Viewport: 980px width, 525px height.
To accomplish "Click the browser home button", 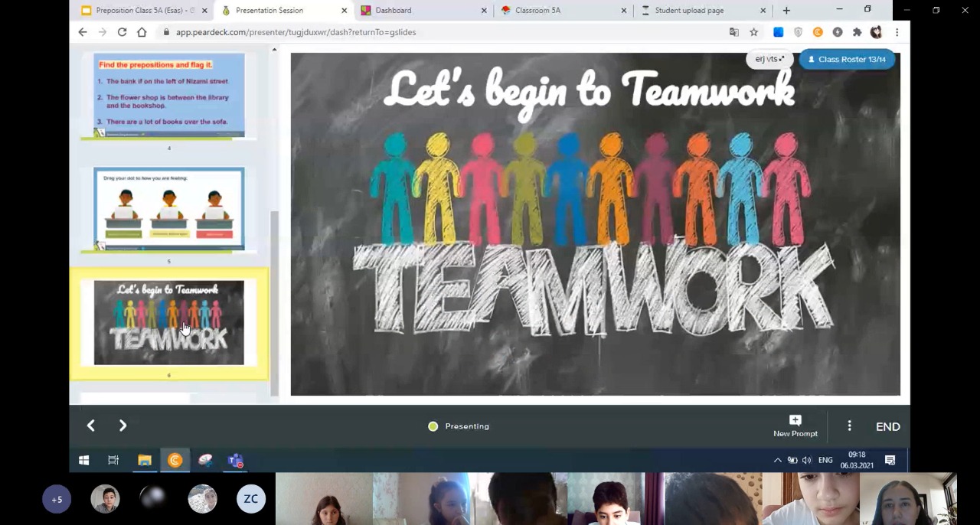I will tap(142, 32).
